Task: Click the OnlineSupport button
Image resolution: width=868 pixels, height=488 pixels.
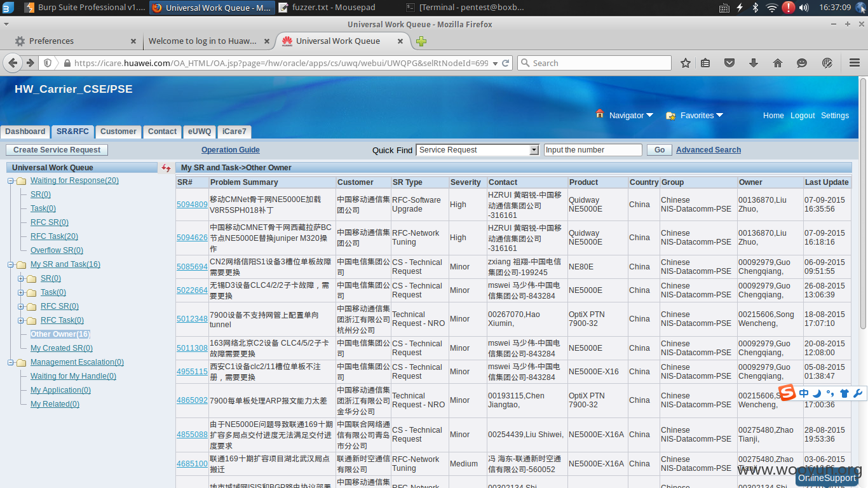Action: 827,478
